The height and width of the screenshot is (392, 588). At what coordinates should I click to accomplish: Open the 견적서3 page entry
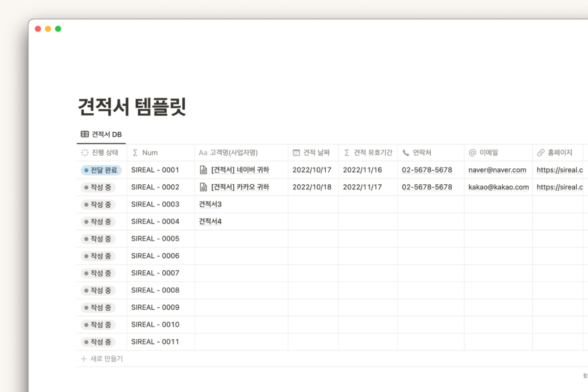pos(210,204)
